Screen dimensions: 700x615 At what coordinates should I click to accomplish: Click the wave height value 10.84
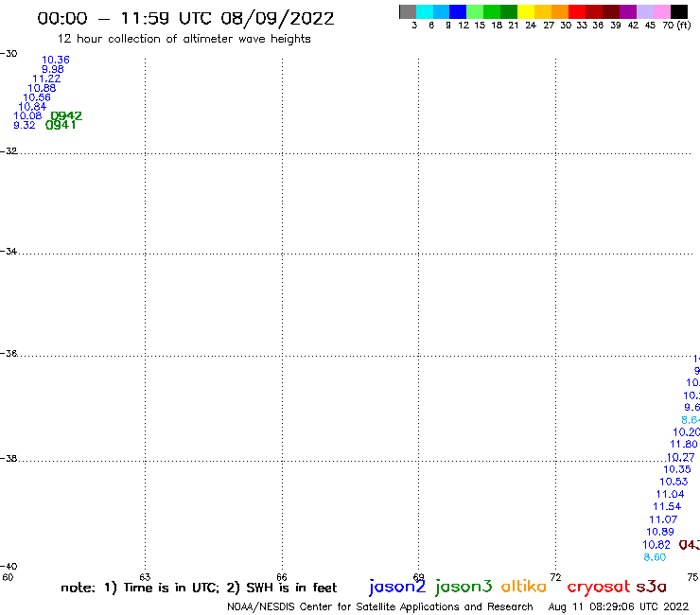point(32,107)
